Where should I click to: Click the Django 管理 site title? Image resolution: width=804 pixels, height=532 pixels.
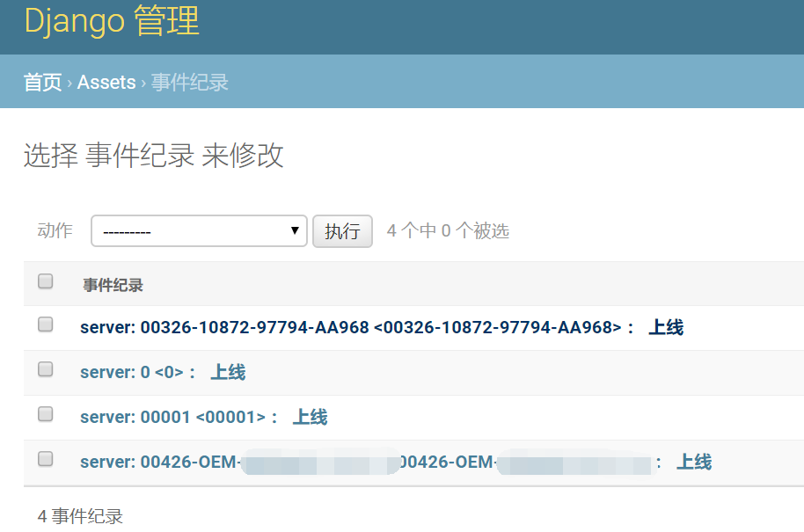112,21
